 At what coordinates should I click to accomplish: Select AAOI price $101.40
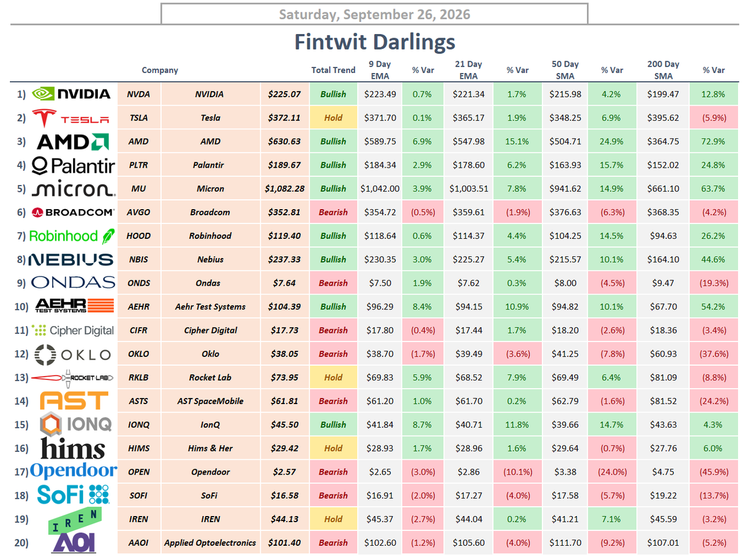click(x=284, y=543)
